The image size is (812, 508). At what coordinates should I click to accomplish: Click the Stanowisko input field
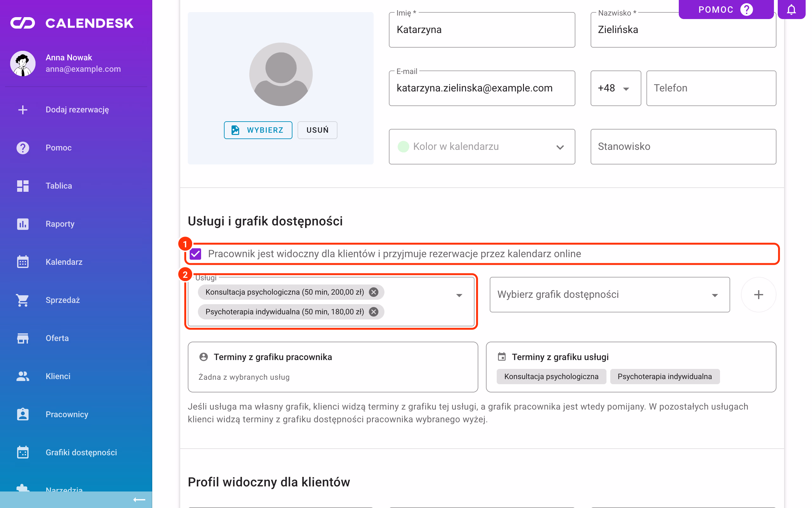tap(683, 146)
